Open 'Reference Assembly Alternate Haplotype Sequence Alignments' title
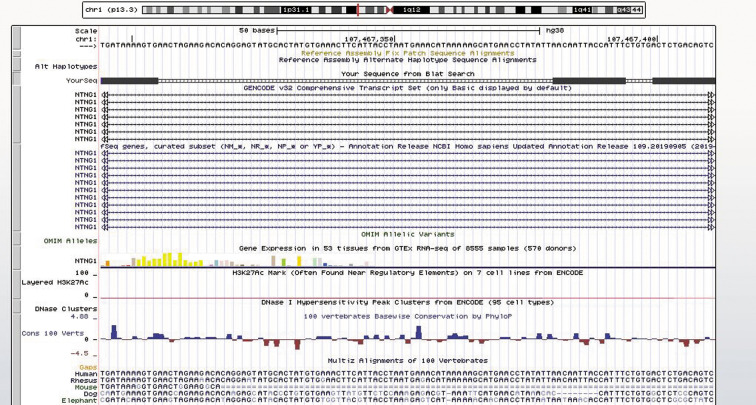The width and height of the screenshot is (756, 405). pyautogui.click(x=407, y=60)
